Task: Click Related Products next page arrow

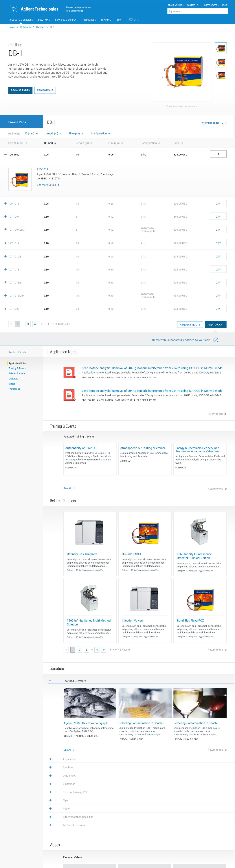Action: coord(104,650)
